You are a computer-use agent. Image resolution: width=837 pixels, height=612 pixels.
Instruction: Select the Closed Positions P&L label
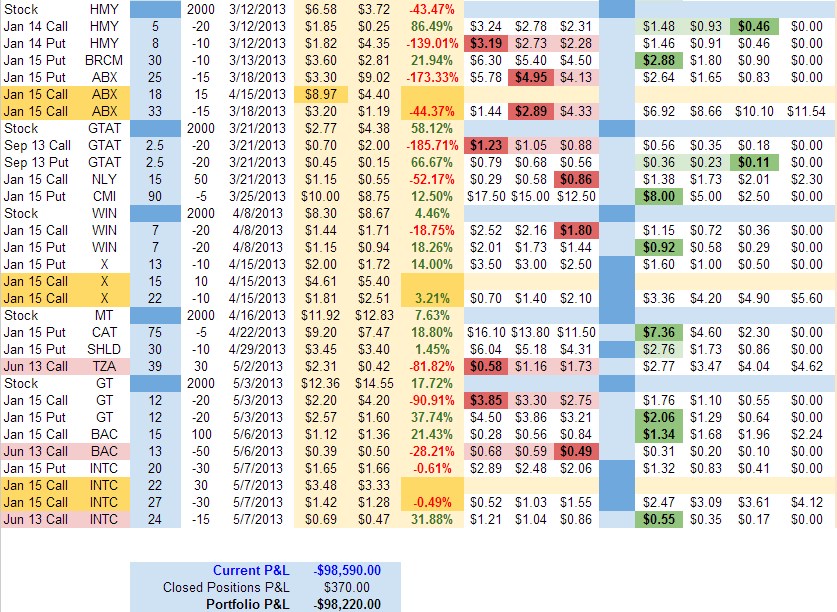(224, 587)
